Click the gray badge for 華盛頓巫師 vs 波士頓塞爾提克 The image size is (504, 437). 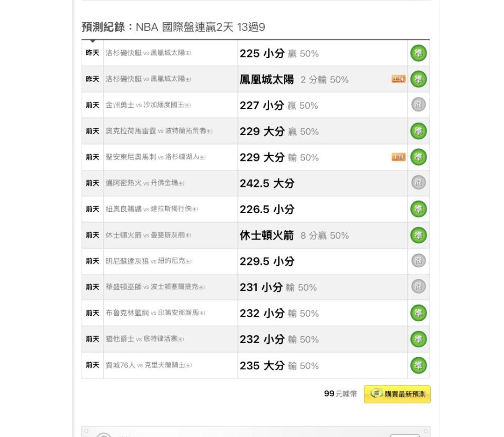(x=418, y=287)
